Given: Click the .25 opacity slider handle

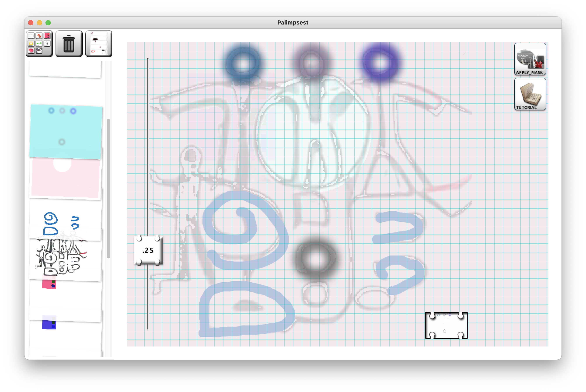Looking at the screenshot, I should (x=148, y=250).
